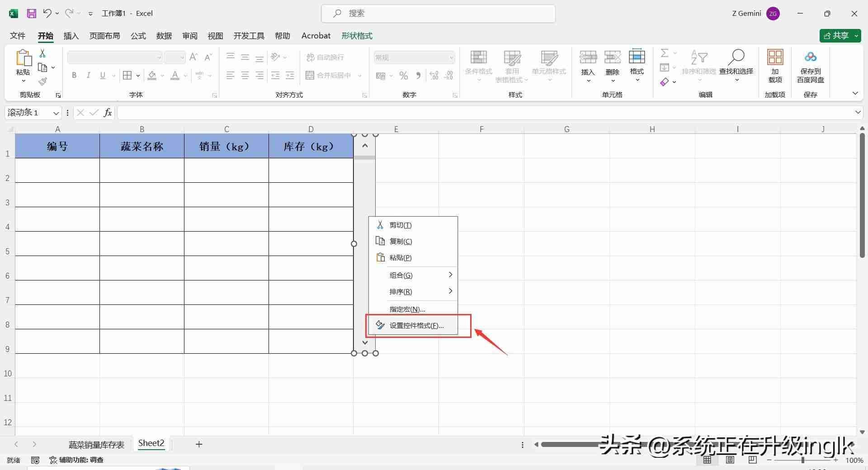This screenshot has height=470, width=868.
Task: Adjust the zoom slider at bottom right
Action: (802, 460)
